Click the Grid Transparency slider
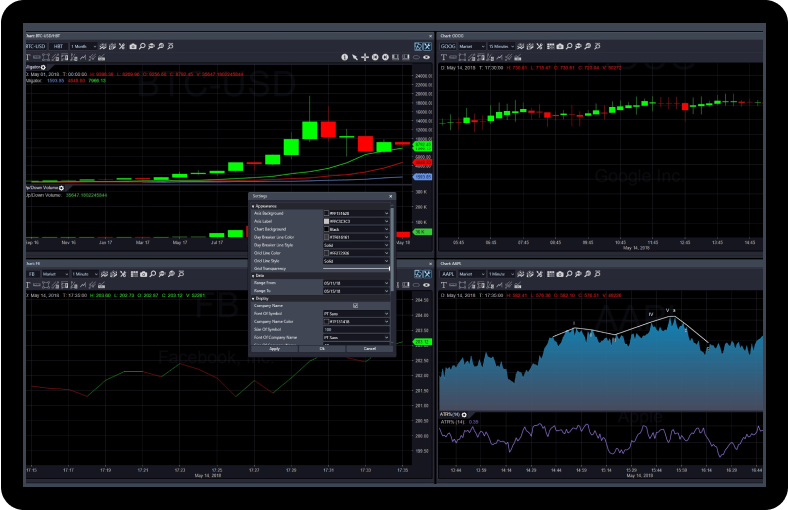The image size is (788, 510). point(356,268)
